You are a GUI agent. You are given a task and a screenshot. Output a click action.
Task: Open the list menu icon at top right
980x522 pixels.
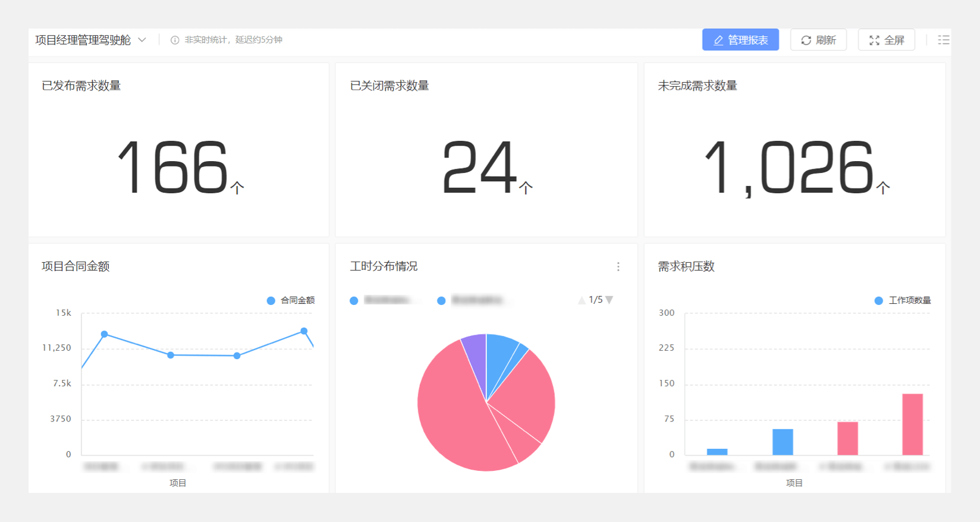[943, 40]
